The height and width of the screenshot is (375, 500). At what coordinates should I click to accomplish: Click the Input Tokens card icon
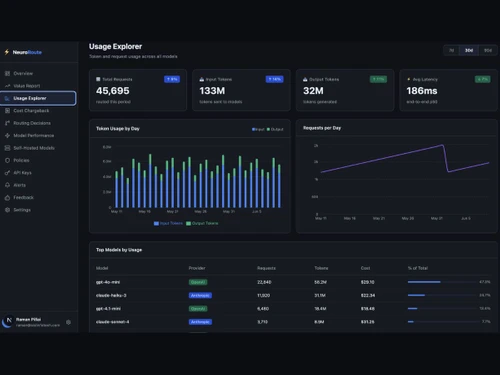(202, 79)
